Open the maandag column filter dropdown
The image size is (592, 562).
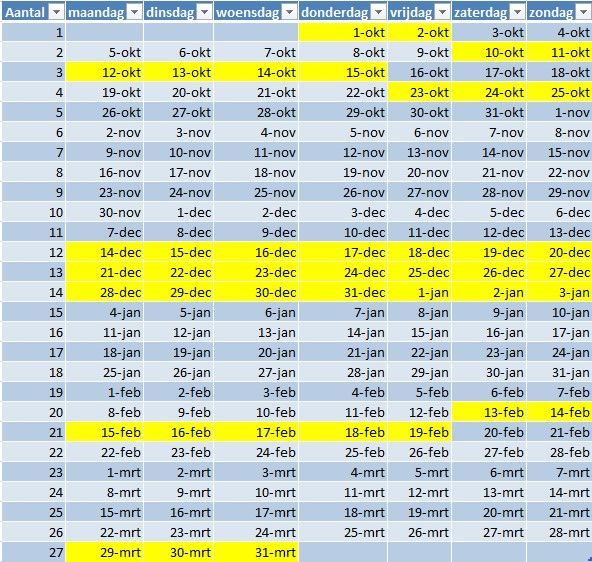(x=134, y=12)
